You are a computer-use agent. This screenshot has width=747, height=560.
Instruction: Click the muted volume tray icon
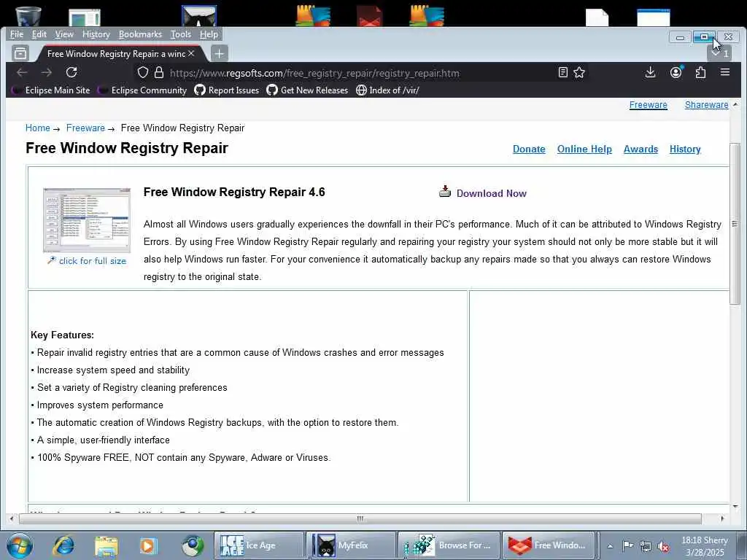click(663, 546)
